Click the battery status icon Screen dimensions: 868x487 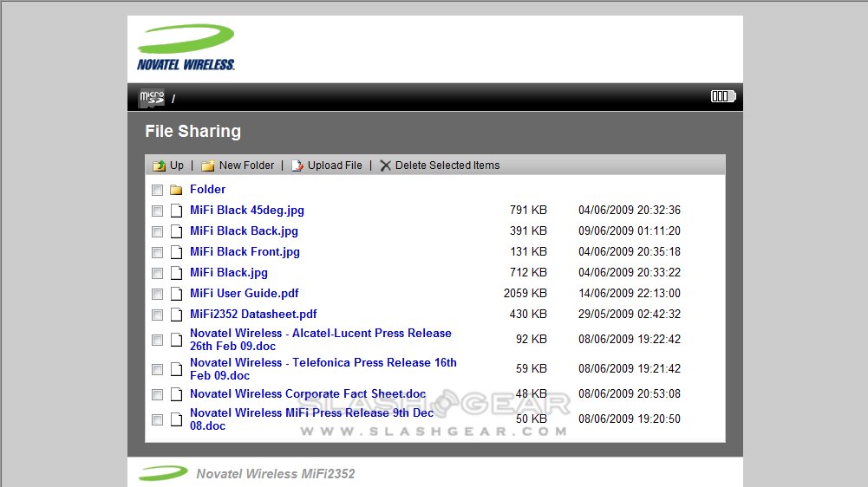tap(723, 96)
